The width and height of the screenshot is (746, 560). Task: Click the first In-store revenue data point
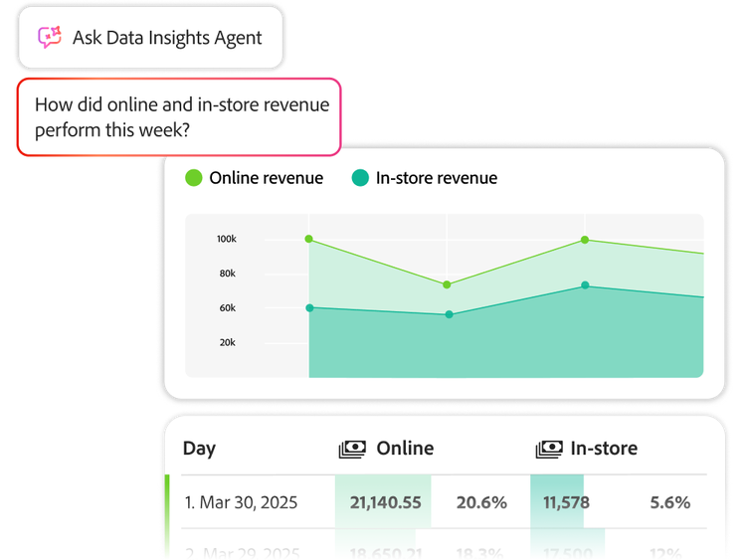tap(309, 308)
